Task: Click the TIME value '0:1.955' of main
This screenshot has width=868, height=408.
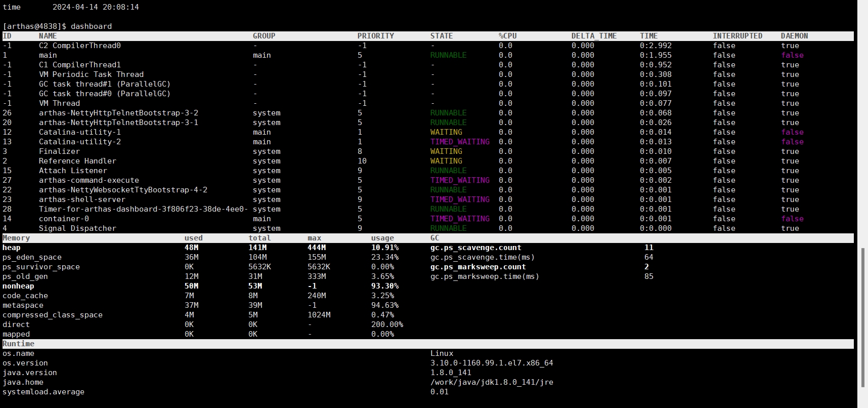Action: pos(656,55)
